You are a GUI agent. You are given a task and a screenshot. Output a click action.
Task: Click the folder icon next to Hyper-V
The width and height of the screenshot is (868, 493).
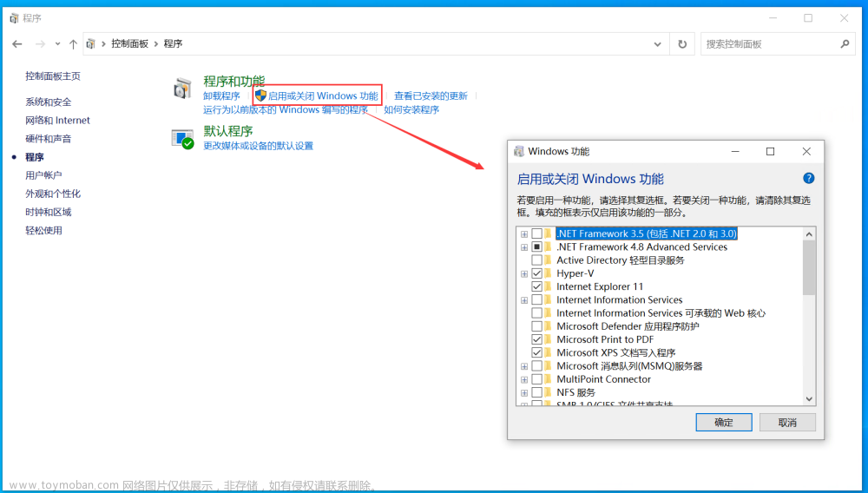(x=548, y=273)
